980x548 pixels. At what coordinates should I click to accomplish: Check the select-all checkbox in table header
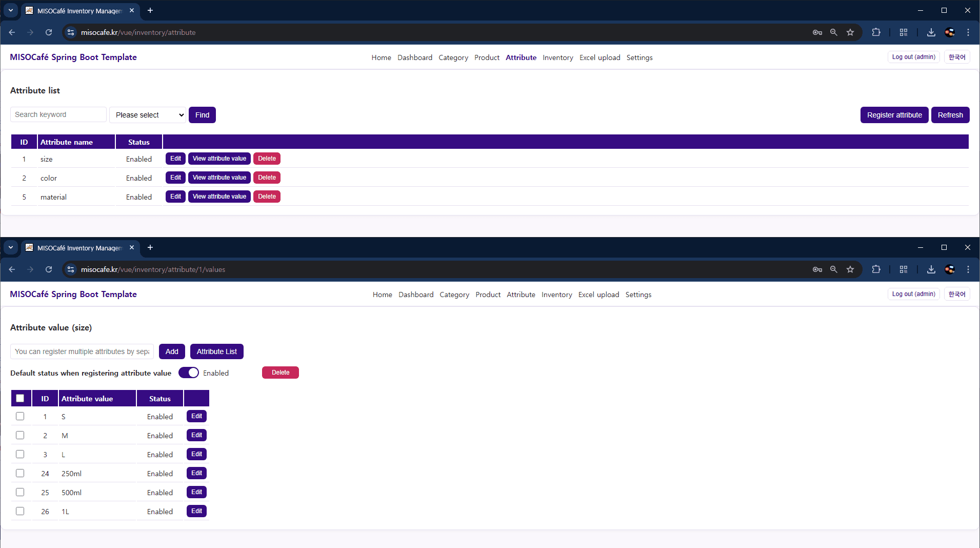click(21, 398)
